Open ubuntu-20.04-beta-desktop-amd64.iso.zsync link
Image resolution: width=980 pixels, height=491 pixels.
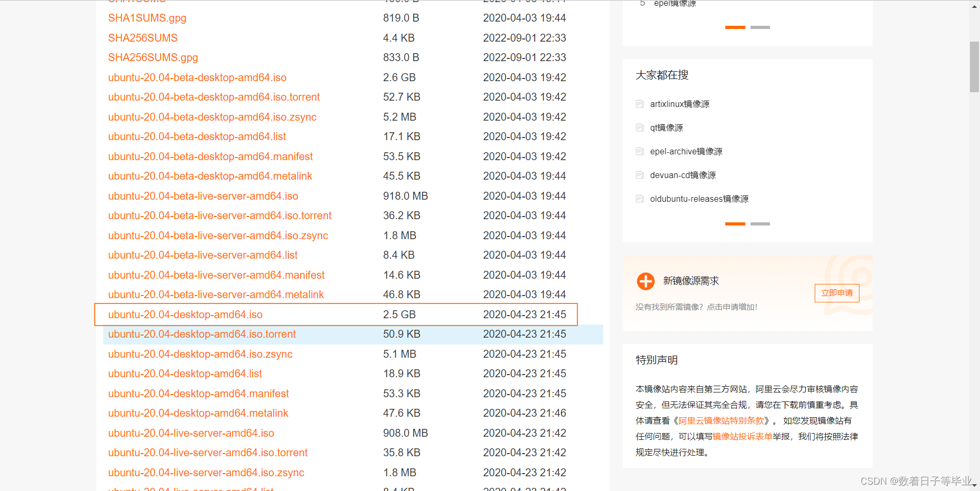pos(212,117)
